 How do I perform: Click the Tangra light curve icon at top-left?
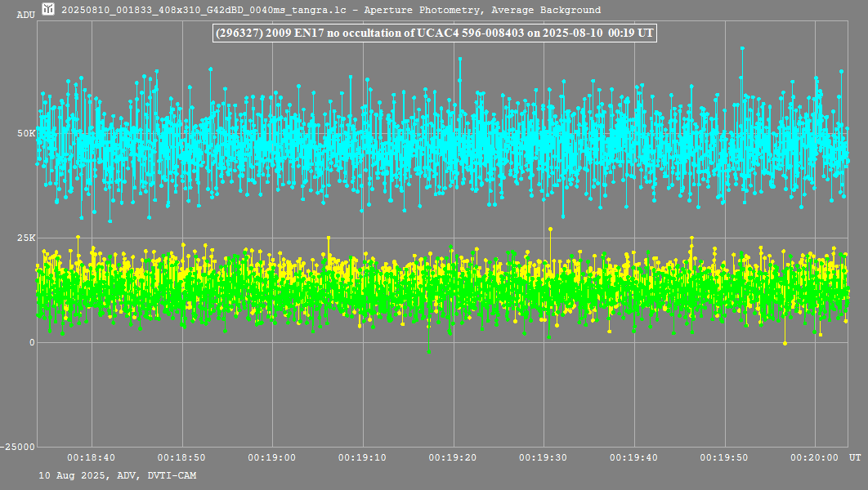pos(49,10)
